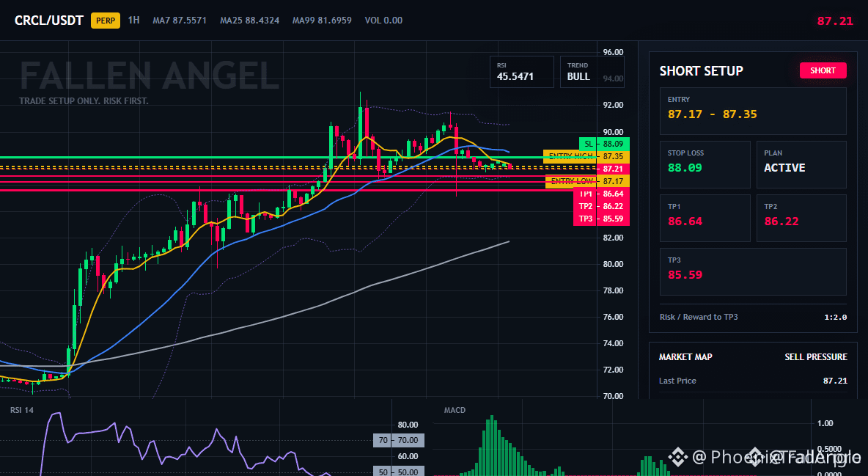
Task: Click the CRCL/USDT pair title
Action: point(48,21)
